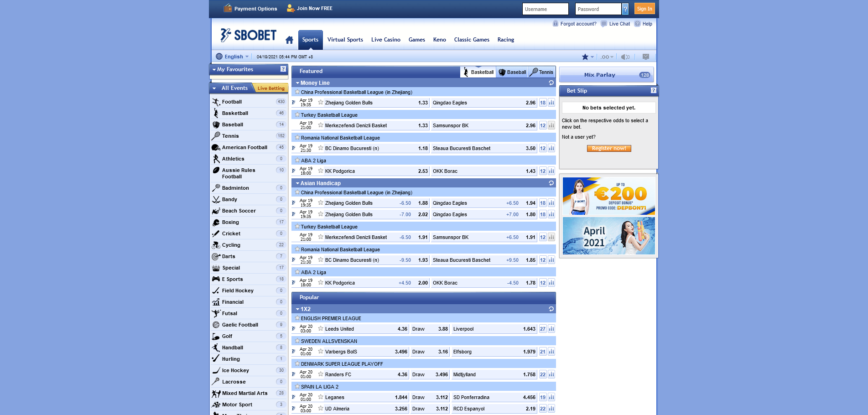Expand 27 more markets for Leeds United
The height and width of the screenshot is (415, 868).
point(543,329)
